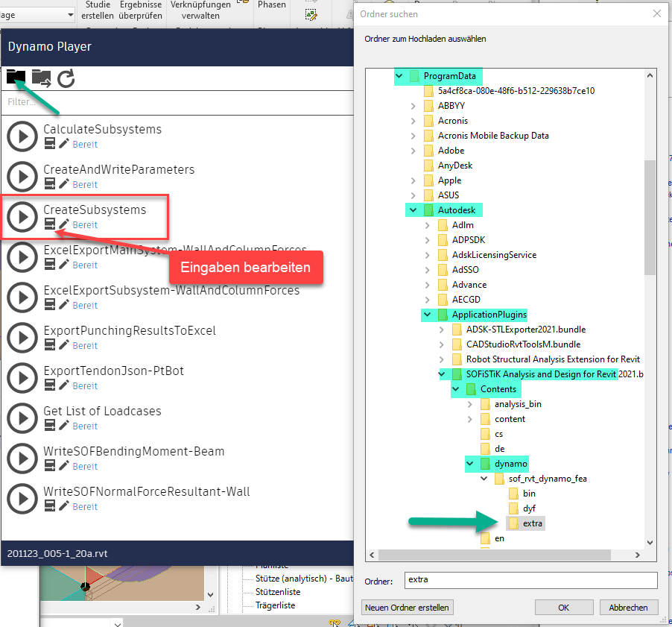Click the Neuen Ordner erstellen button

coord(407,607)
